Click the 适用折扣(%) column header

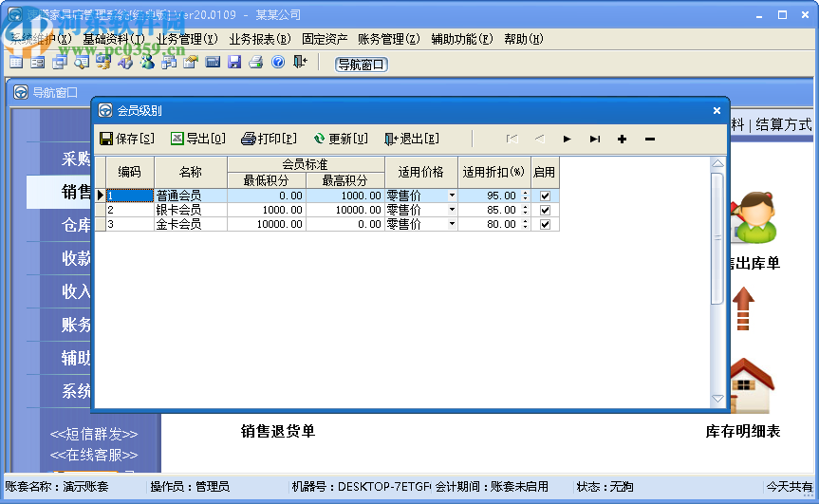(x=494, y=173)
